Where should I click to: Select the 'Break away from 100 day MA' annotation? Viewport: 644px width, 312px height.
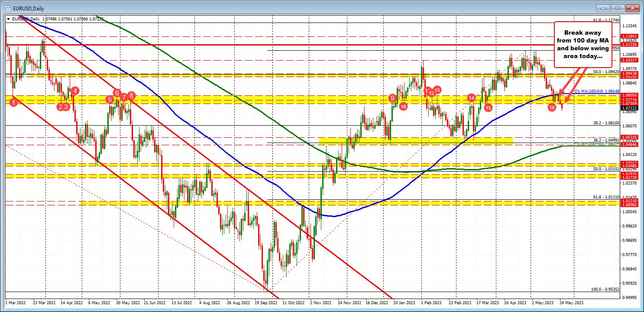point(583,44)
